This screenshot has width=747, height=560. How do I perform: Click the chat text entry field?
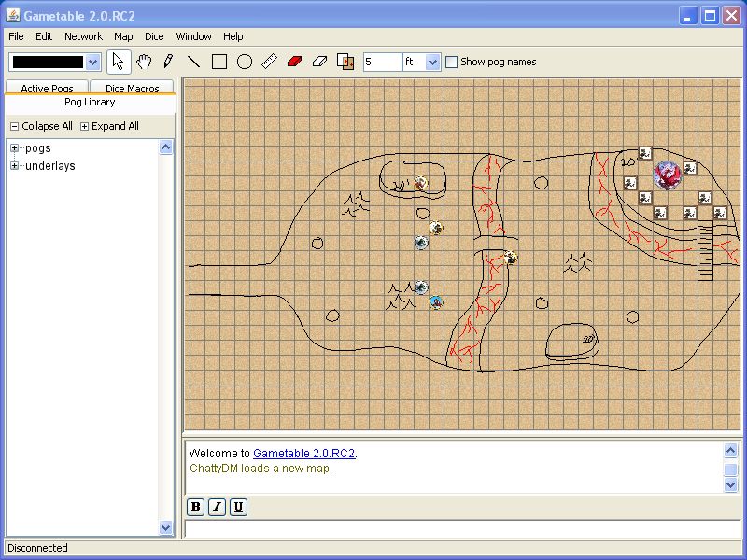(x=461, y=529)
